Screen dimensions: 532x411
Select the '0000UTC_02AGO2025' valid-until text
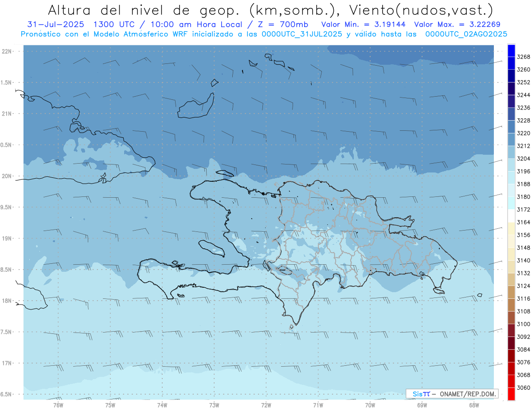coord(466,34)
